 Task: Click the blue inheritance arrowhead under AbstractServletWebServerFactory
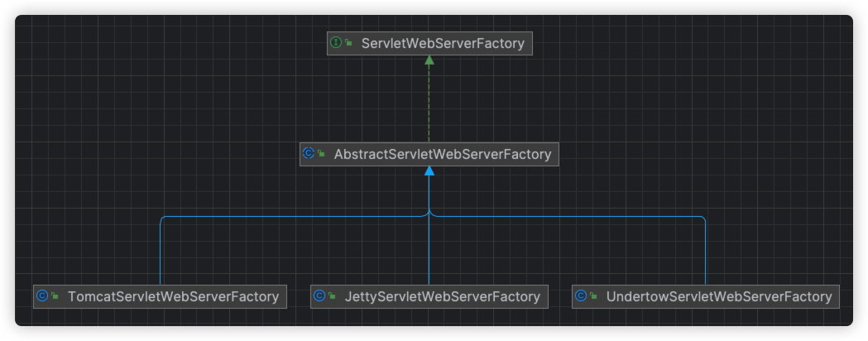[429, 171]
